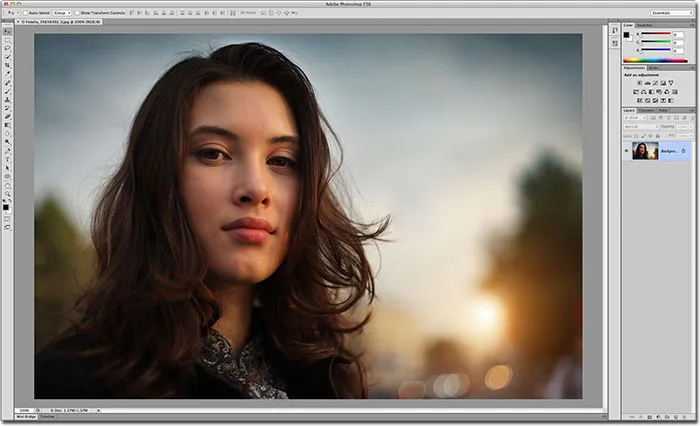Click the foreground color swatch in Color panel
This screenshot has height=426, width=700.
tap(627, 35)
